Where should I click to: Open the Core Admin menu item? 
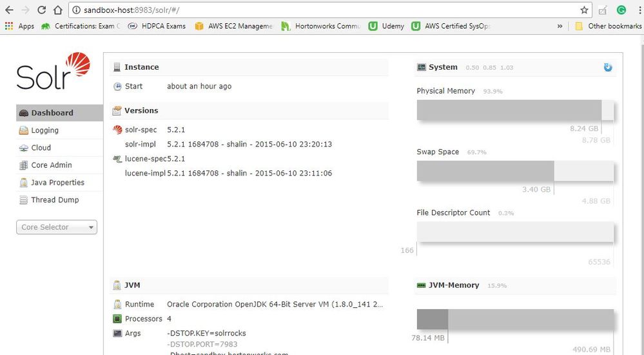pos(59,165)
